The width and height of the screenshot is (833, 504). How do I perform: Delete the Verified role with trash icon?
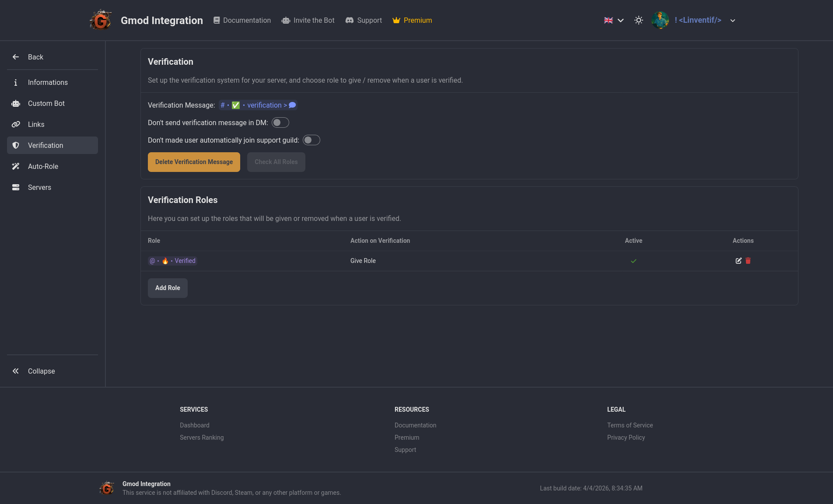(748, 261)
